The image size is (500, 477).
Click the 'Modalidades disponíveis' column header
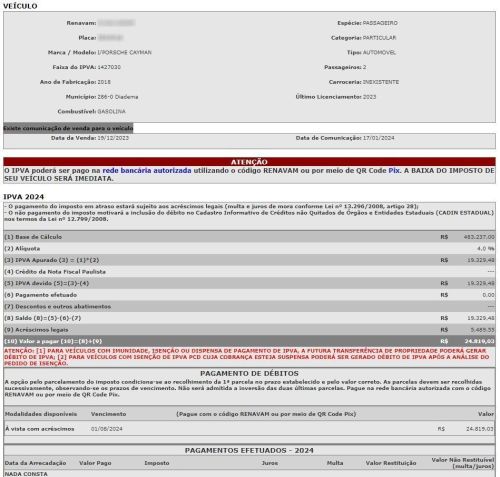point(41,414)
